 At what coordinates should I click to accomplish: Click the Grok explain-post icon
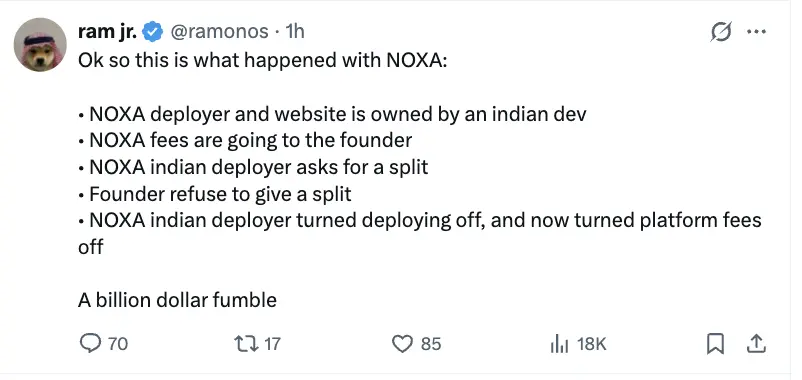pos(721,32)
